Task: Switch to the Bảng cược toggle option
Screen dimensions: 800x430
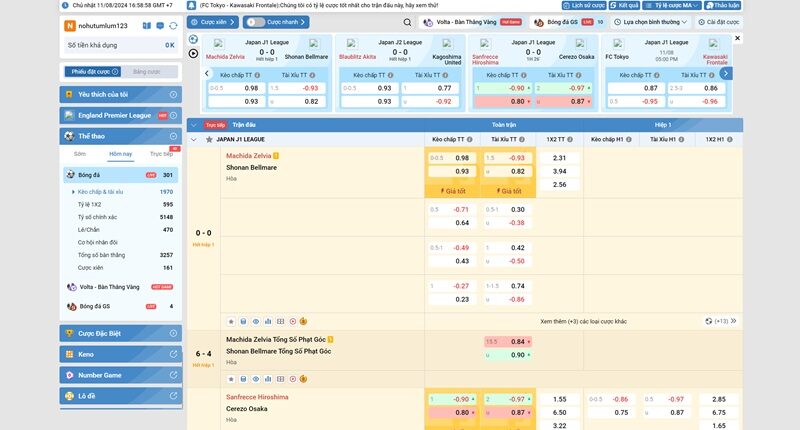Action: 147,72
